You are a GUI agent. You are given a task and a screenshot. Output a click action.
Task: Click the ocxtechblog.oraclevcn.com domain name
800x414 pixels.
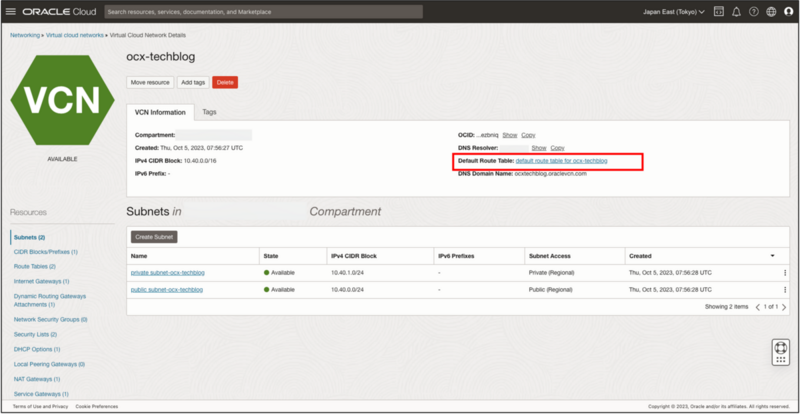pyautogui.click(x=551, y=174)
